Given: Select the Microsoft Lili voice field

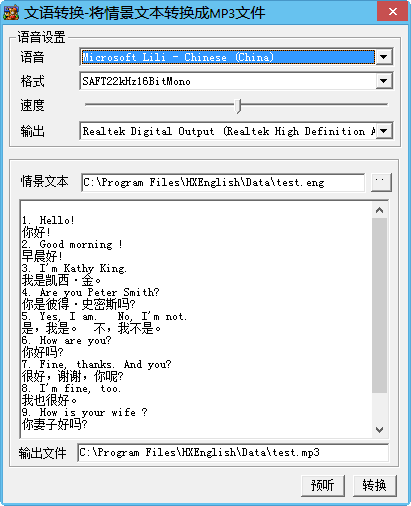Looking at the screenshot, I should pyautogui.click(x=228, y=57).
